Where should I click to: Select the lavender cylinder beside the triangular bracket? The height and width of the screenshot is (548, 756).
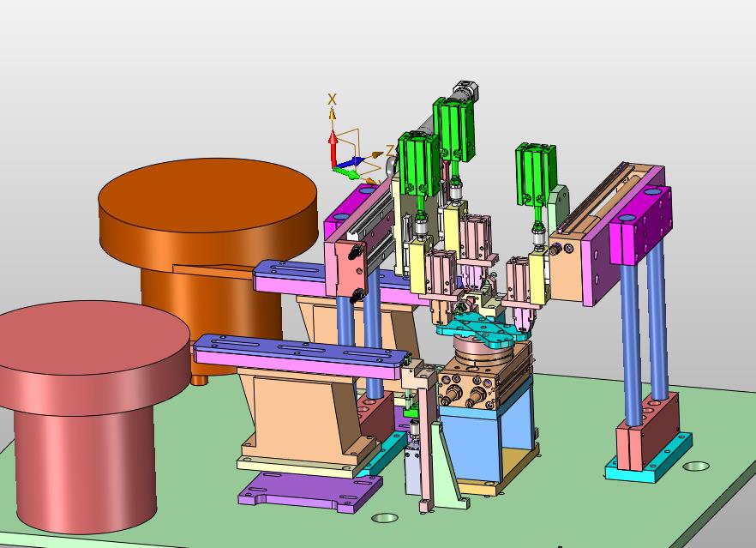tap(412, 468)
